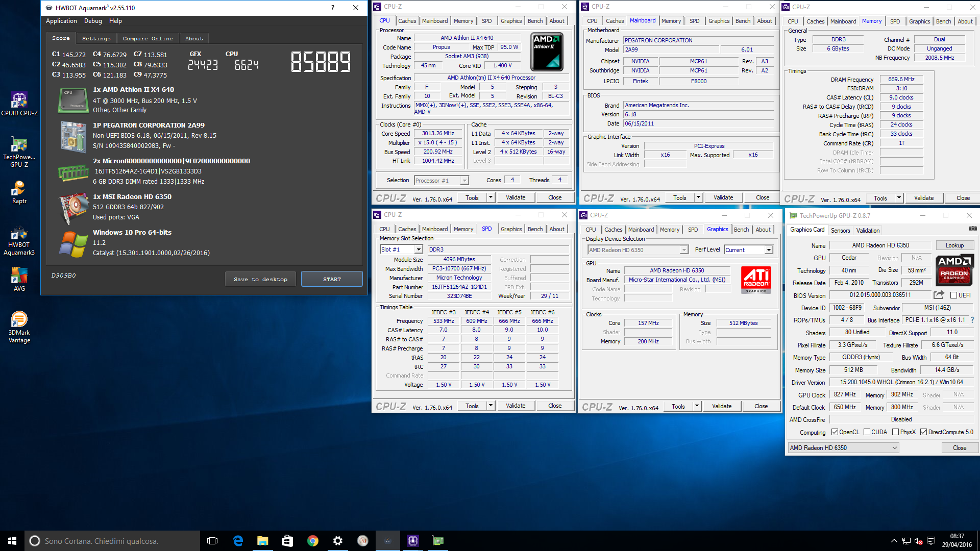Open Aquamark Application menu
980x551 pixels.
(x=61, y=21)
